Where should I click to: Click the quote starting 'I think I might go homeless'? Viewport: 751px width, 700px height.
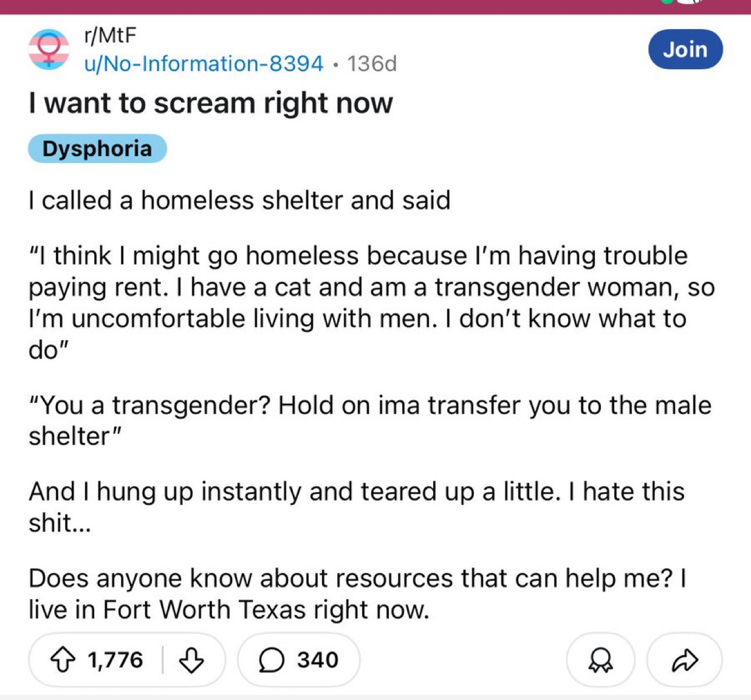coord(372,303)
